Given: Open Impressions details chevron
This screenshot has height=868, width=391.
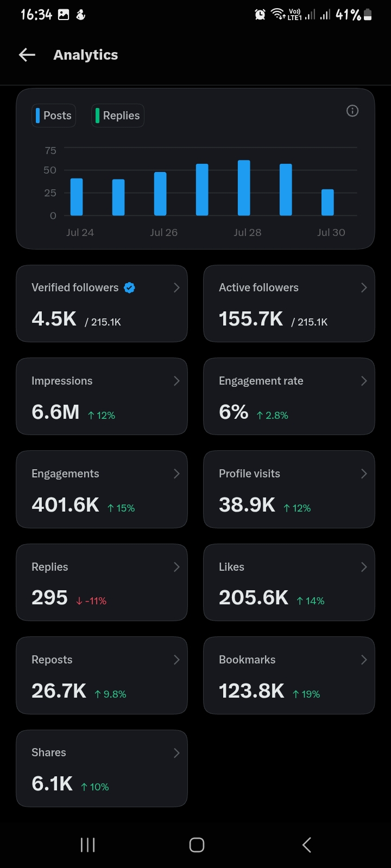Looking at the screenshot, I should coord(176,381).
